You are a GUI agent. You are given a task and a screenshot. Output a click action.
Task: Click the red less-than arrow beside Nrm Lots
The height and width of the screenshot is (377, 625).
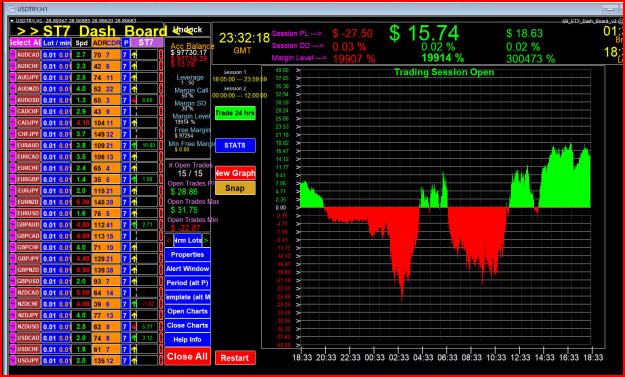(x=169, y=240)
